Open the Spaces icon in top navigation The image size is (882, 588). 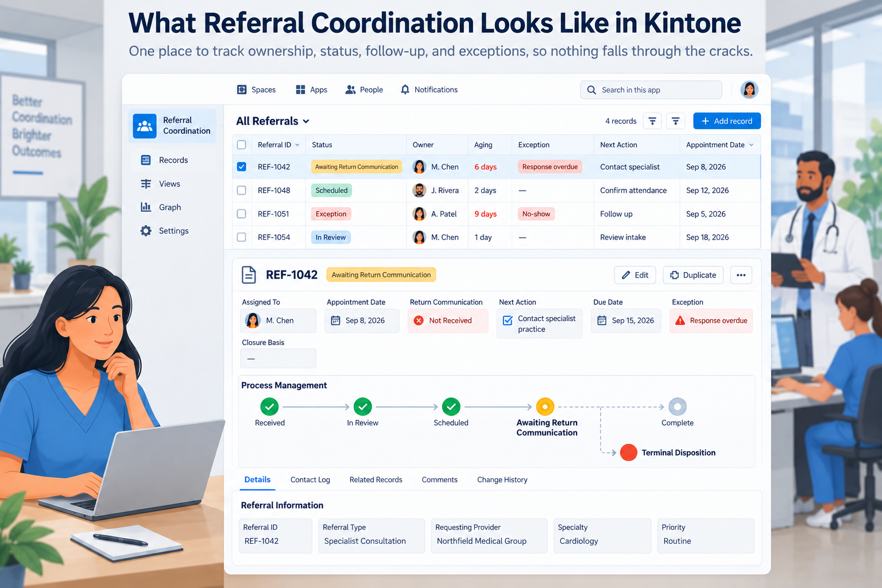click(242, 90)
